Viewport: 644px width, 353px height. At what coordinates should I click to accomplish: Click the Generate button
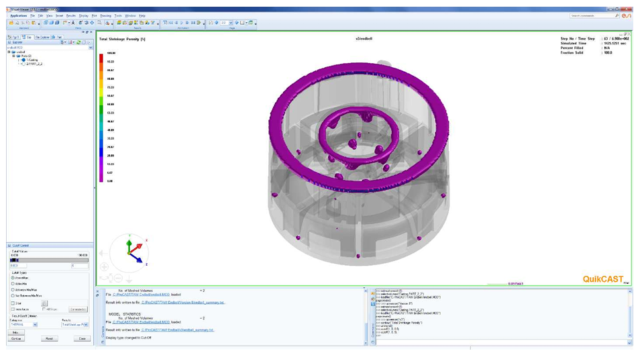[x=78, y=309]
